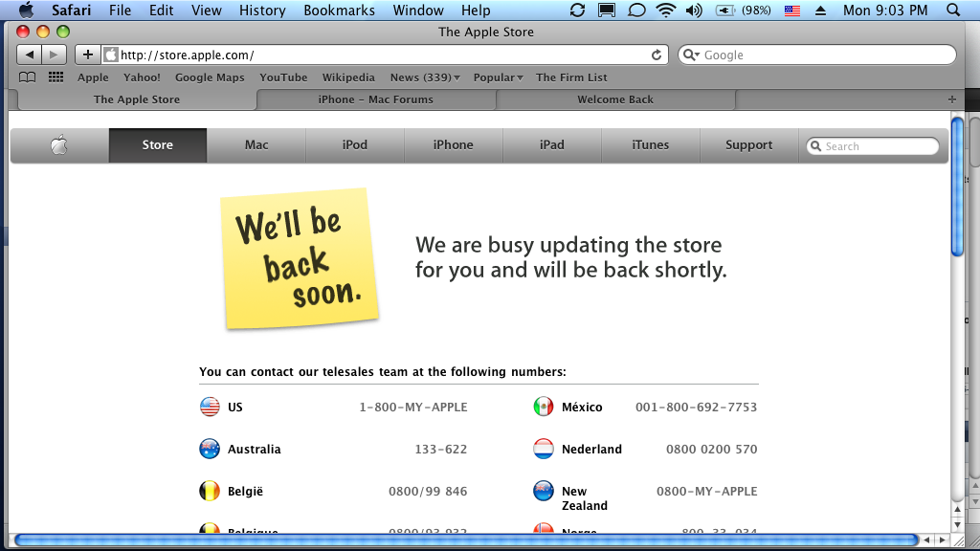This screenshot has height=551, width=980.
Task: Click the Nederland flag icon
Action: tap(544, 449)
